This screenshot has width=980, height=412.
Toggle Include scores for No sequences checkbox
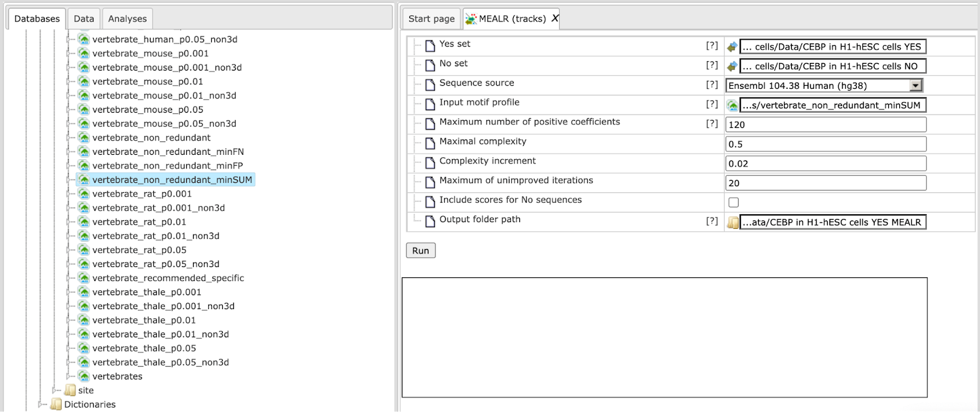point(734,203)
